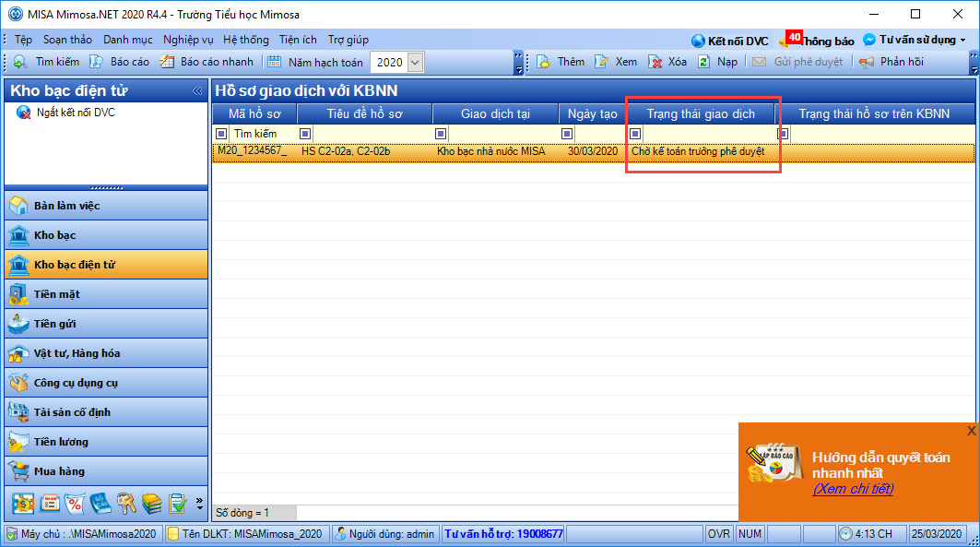Viewport: 980px width, 547px height.
Task: Toggle filter box for Ngày tạo column
Action: 567,134
